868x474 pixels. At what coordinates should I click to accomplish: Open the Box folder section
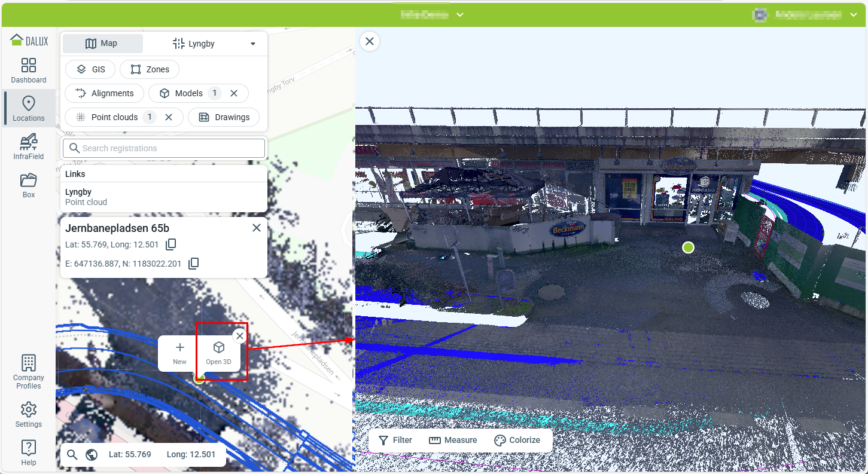coord(29,185)
